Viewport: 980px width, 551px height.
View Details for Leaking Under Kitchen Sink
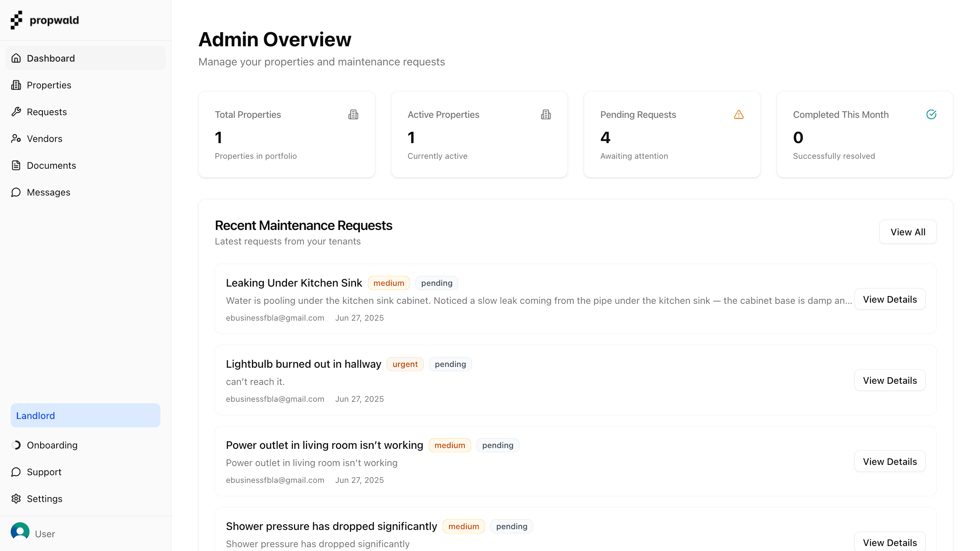890,299
